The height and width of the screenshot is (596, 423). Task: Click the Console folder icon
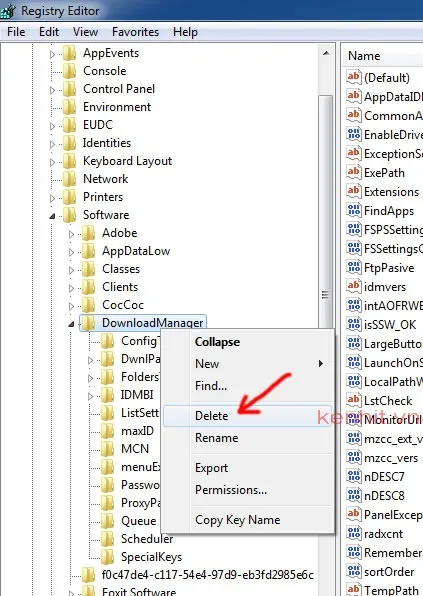[70, 71]
